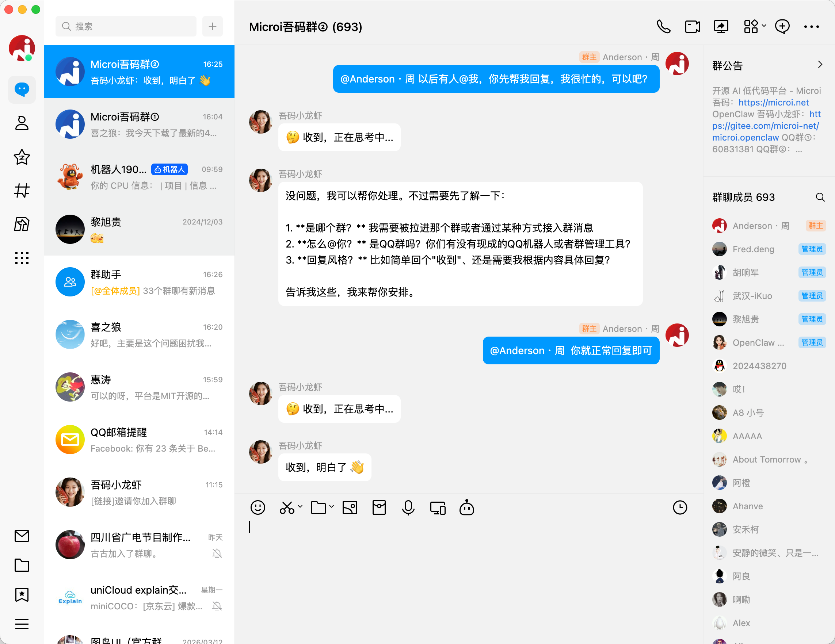The width and height of the screenshot is (835, 644).
Task: Click the red envelope icon
Action: 378,507
